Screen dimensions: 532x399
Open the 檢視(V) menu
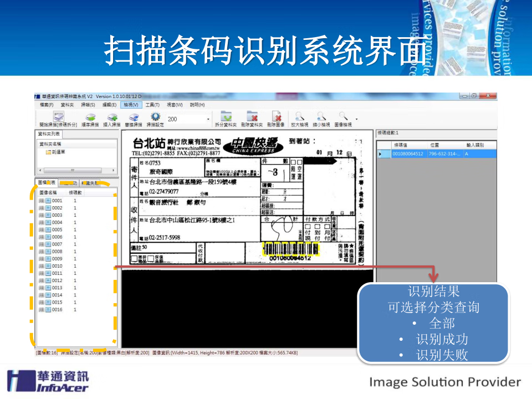131,105
